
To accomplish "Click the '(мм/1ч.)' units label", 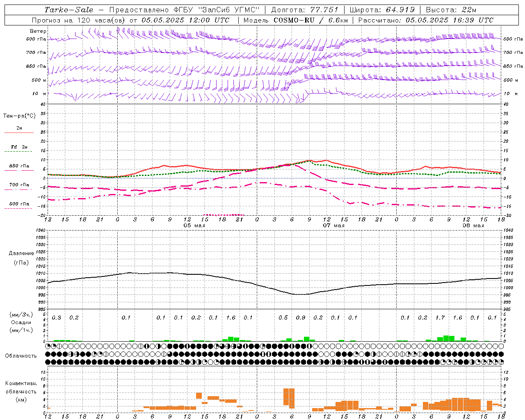I will click(21, 330).
